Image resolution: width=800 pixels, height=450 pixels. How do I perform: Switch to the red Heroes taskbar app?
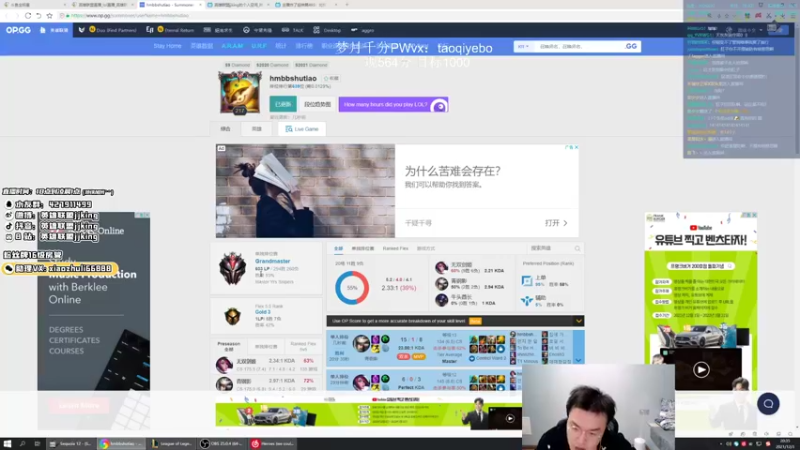(273, 444)
